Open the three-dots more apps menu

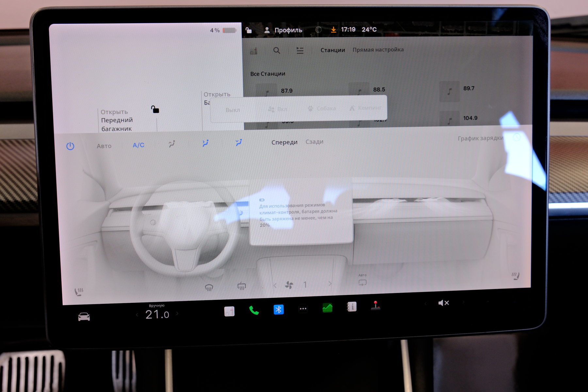pos(303,309)
